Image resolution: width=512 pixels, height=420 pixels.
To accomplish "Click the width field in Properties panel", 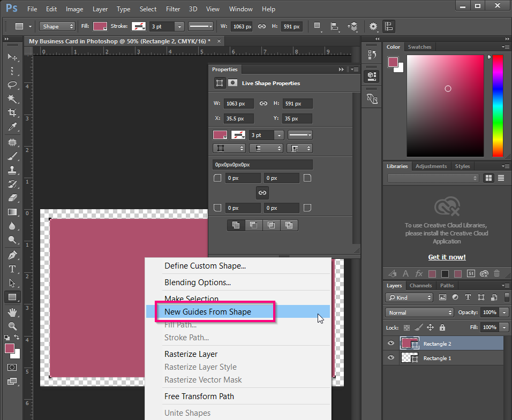I will 238,103.
